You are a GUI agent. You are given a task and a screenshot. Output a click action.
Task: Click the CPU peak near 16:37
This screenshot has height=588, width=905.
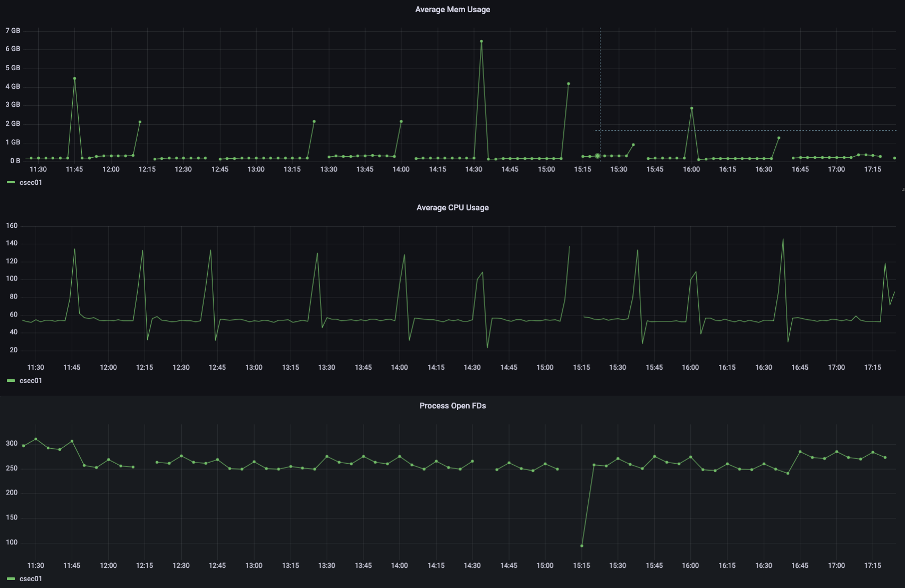(x=783, y=239)
